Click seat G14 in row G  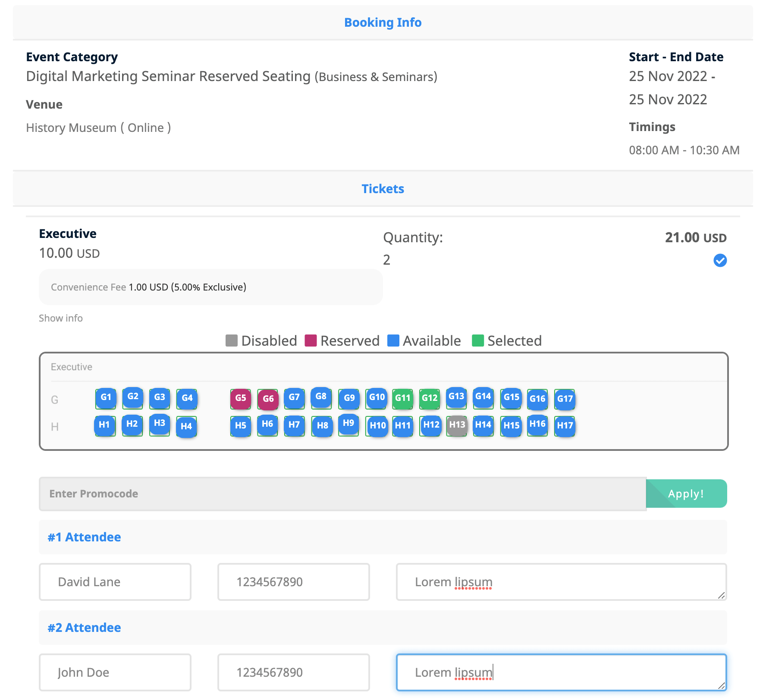(483, 397)
